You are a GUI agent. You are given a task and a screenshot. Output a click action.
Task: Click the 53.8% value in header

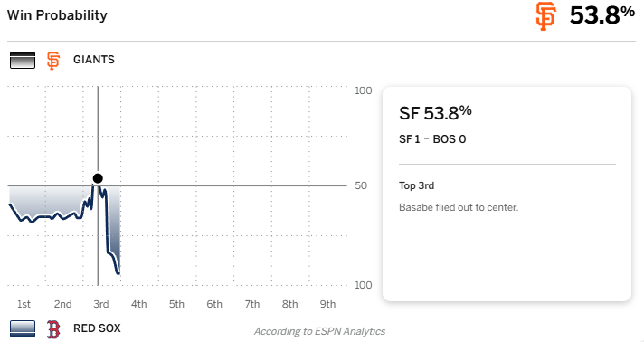click(602, 15)
